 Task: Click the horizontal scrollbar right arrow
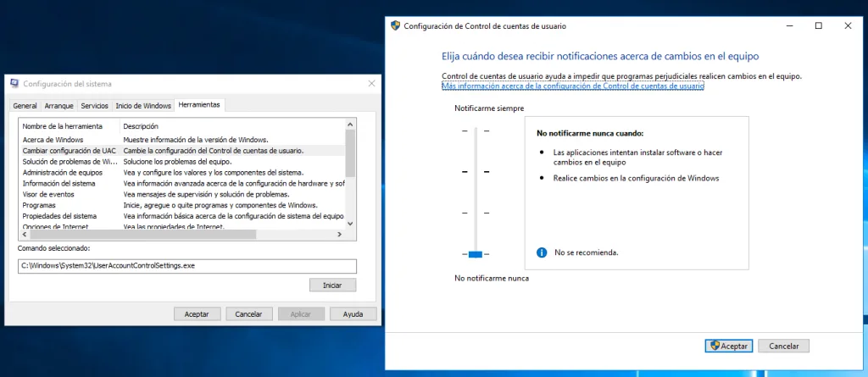point(339,235)
